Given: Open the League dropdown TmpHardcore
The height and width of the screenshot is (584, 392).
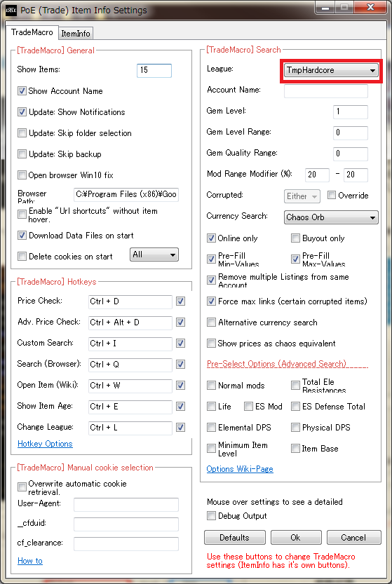Looking at the screenshot, I should tap(331, 70).
